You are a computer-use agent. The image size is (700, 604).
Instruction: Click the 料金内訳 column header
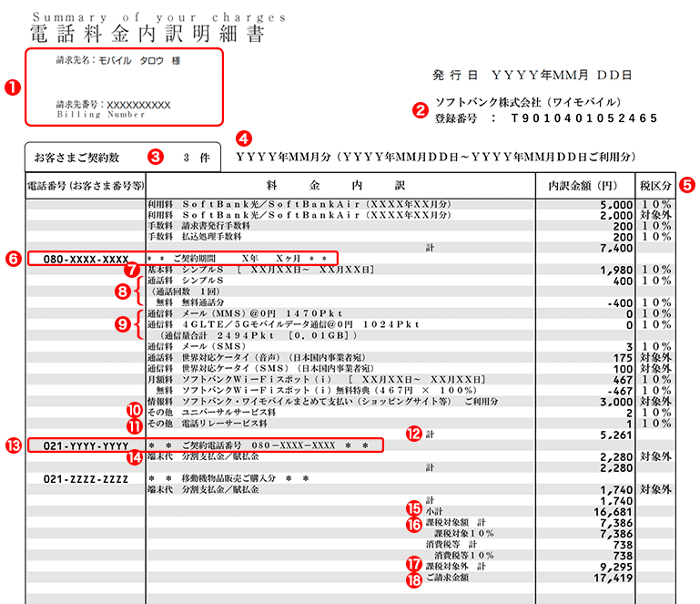(x=335, y=186)
